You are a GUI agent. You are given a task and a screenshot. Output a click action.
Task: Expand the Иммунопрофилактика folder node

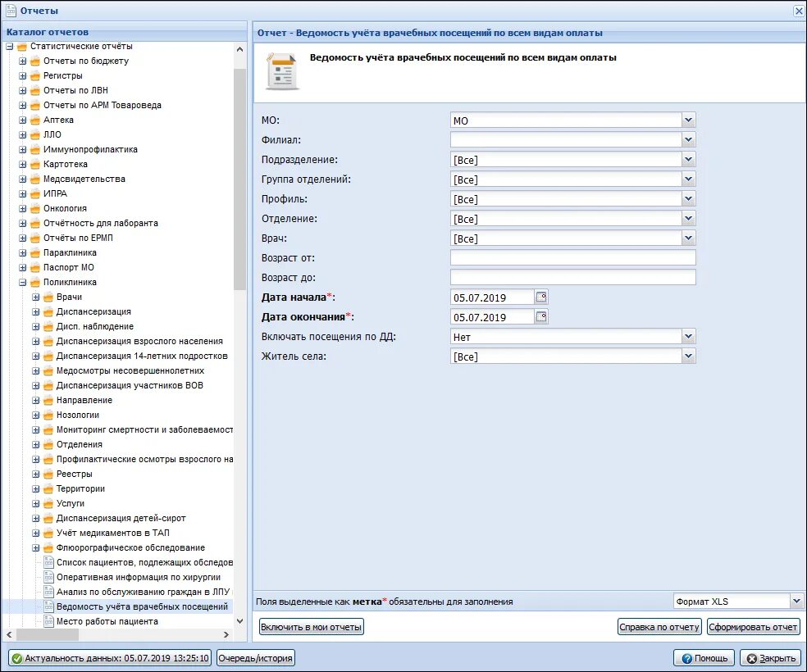[23, 150]
